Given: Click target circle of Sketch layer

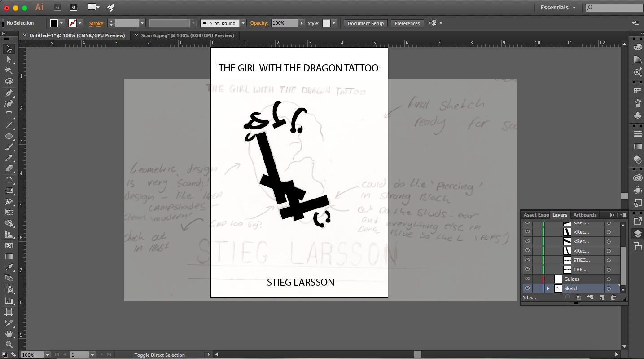Looking at the screenshot, I should tap(609, 288).
